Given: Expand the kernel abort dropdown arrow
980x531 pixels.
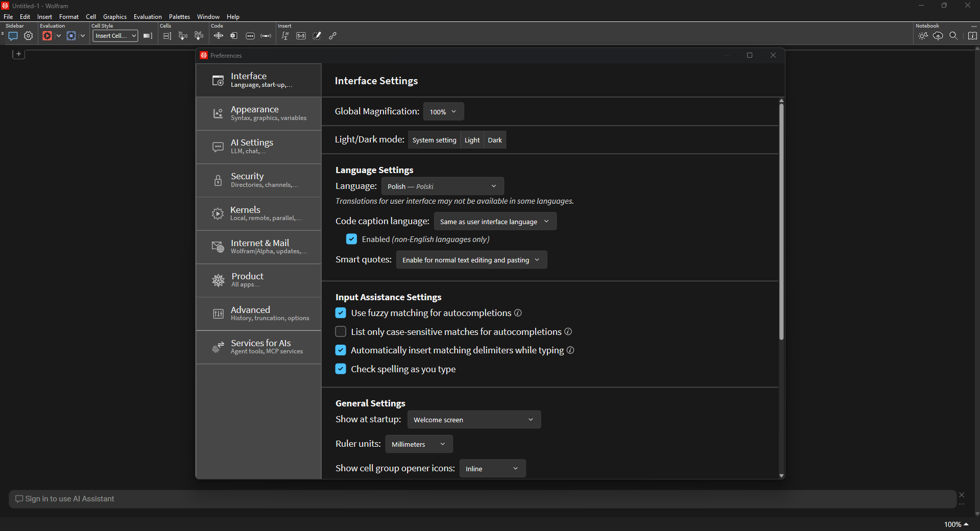Looking at the screenshot, I should pyautogui.click(x=83, y=36).
